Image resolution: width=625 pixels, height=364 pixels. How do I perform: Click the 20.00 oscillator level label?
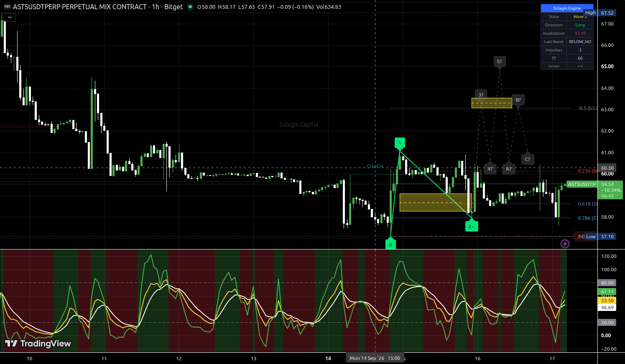pos(607,323)
